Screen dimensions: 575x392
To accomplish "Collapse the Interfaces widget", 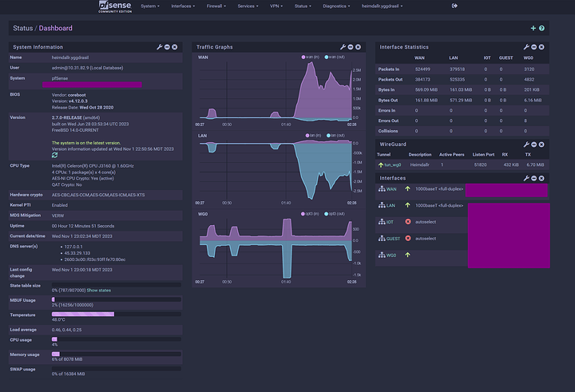I will point(534,178).
